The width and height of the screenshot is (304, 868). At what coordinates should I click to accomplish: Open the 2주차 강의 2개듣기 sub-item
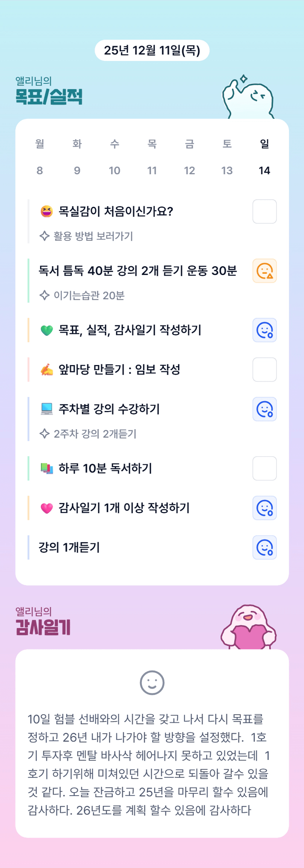95,434
